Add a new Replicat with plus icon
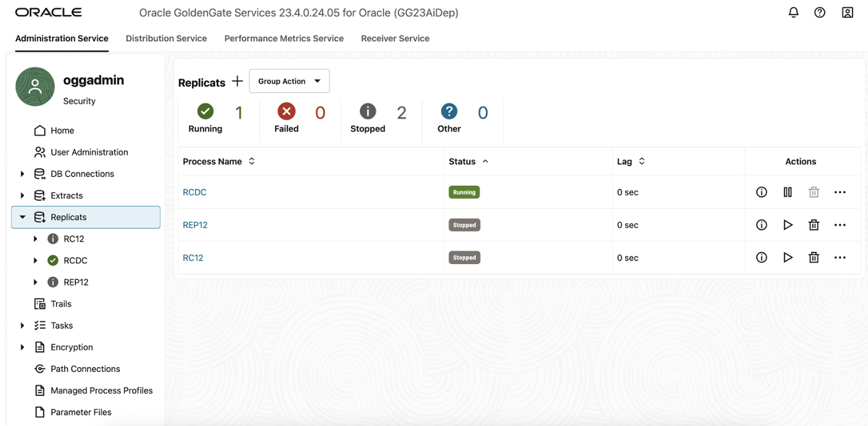 click(237, 82)
